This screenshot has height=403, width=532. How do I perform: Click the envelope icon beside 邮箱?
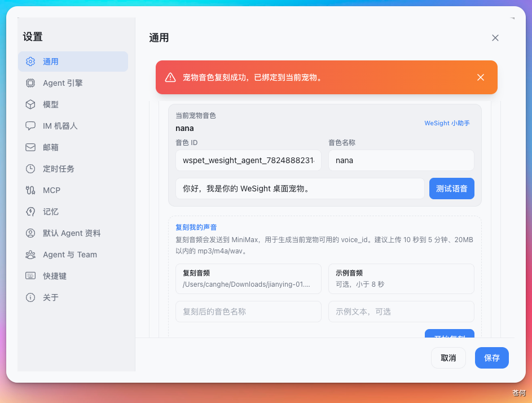30,147
